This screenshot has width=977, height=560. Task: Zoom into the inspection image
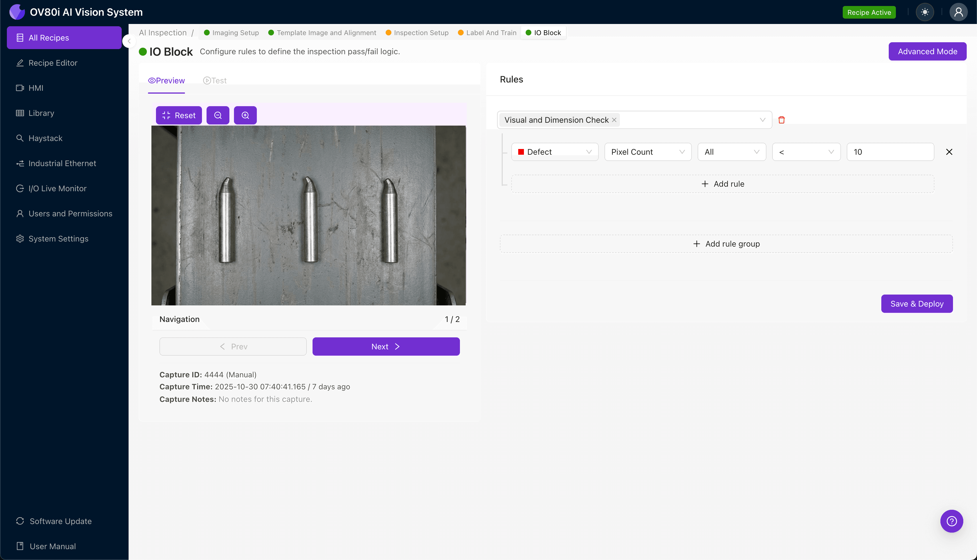(x=245, y=115)
